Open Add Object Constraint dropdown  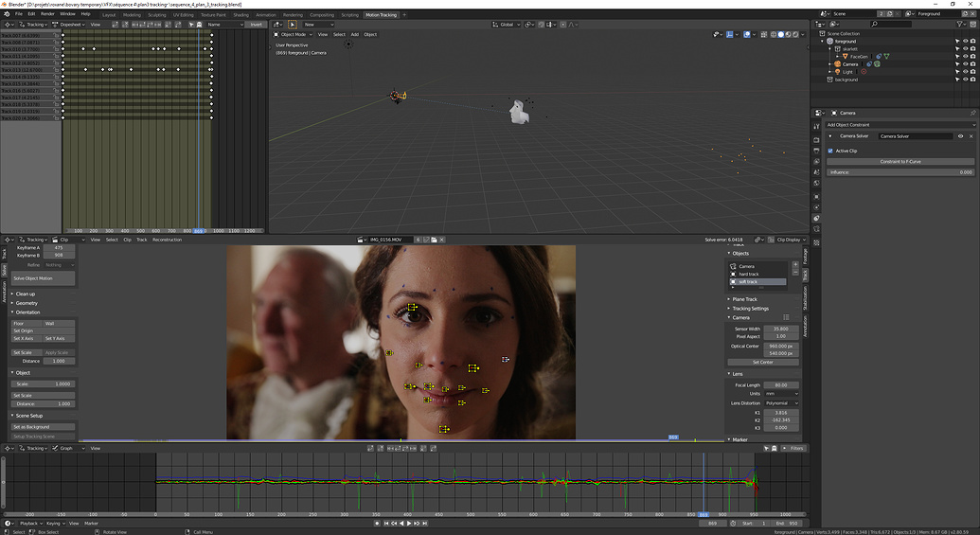[900, 125]
